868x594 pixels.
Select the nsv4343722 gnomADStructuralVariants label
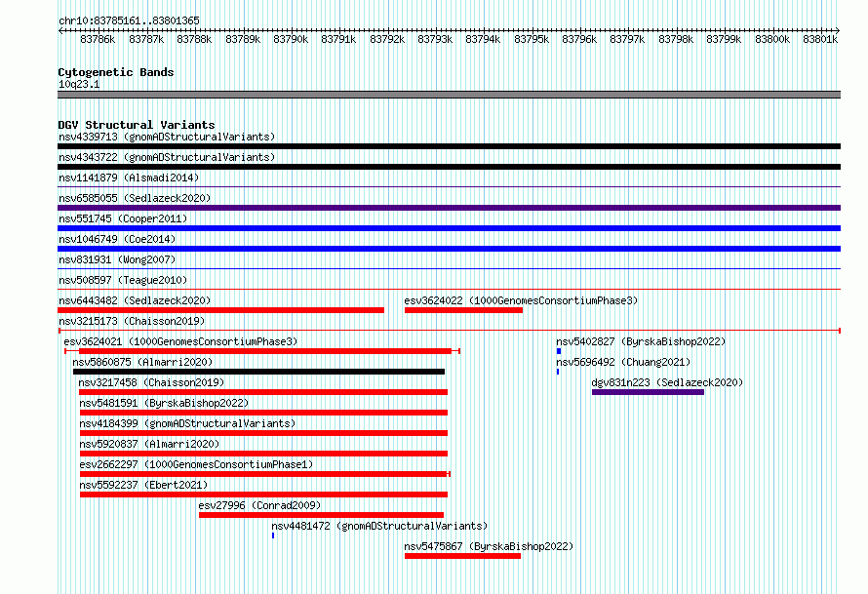point(167,157)
